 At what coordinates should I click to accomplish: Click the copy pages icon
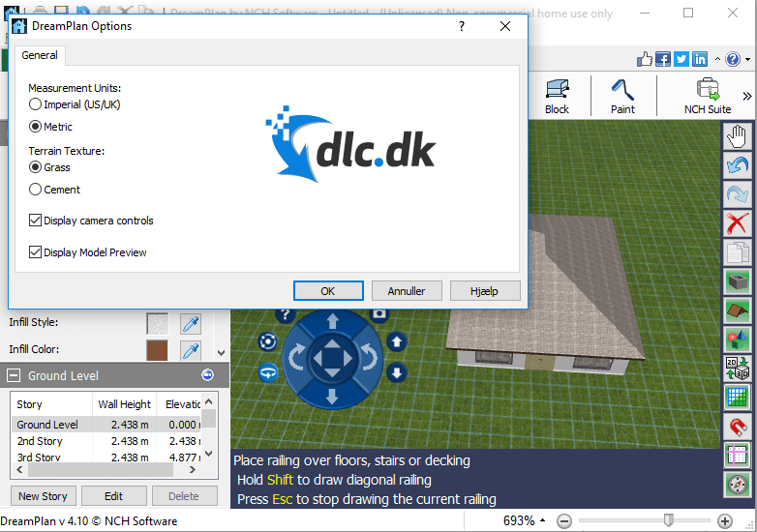pos(737,252)
